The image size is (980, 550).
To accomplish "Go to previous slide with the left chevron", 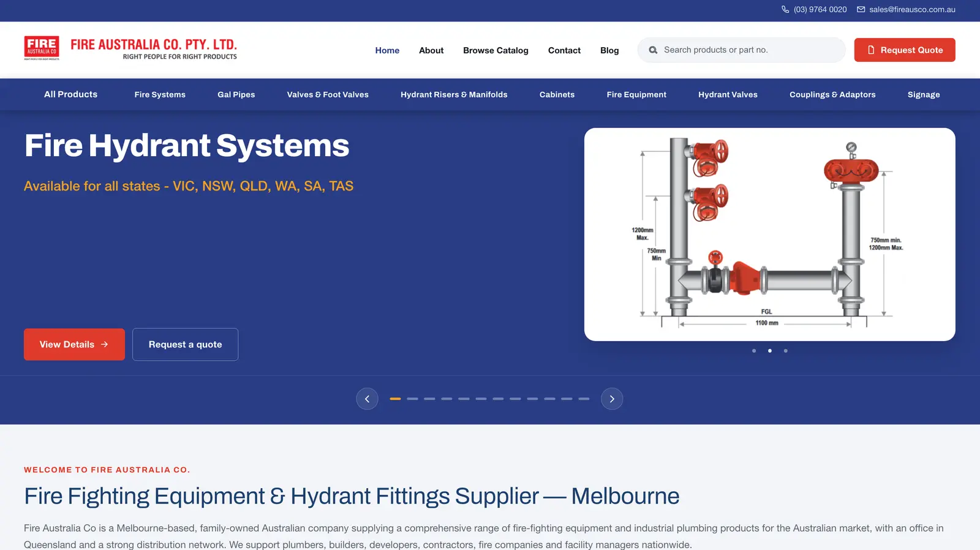I will pyautogui.click(x=367, y=399).
